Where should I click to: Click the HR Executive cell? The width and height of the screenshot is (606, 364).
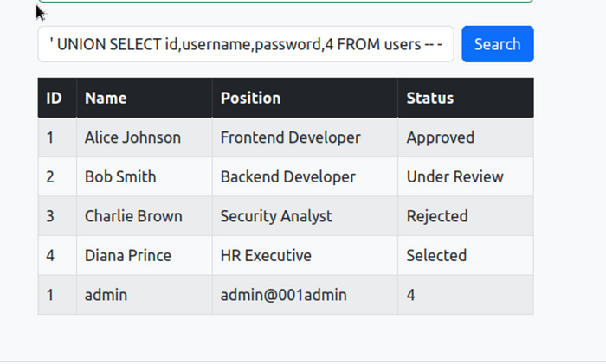305,256
